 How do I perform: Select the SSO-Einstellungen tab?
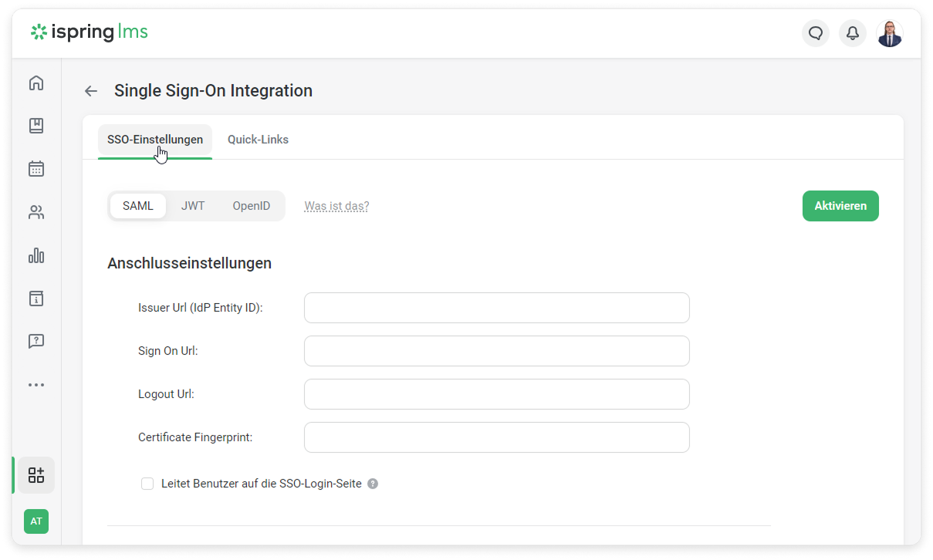pyautogui.click(x=155, y=140)
